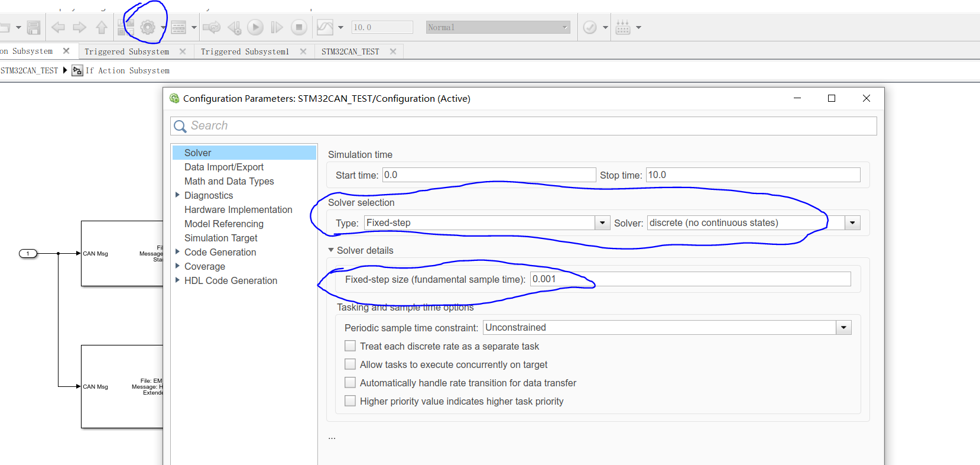The height and width of the screenshot is (465, 980).
Task: Switch to the Triggered Subsystem1 tab
Action: 245,51
